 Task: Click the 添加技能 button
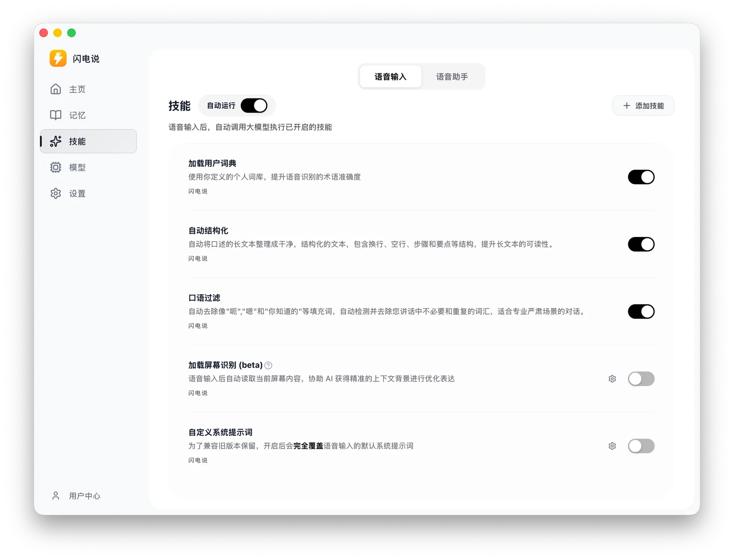pos(643,106)
